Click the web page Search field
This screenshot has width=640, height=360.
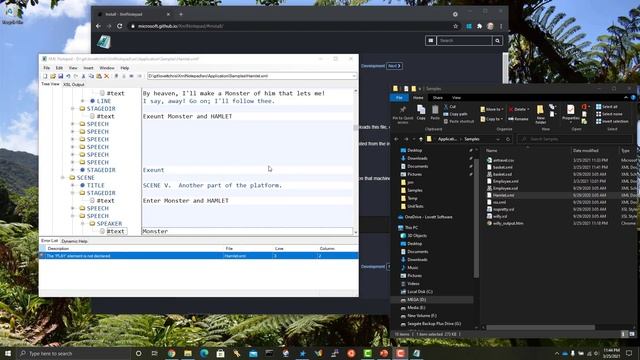tap(464, 40)
